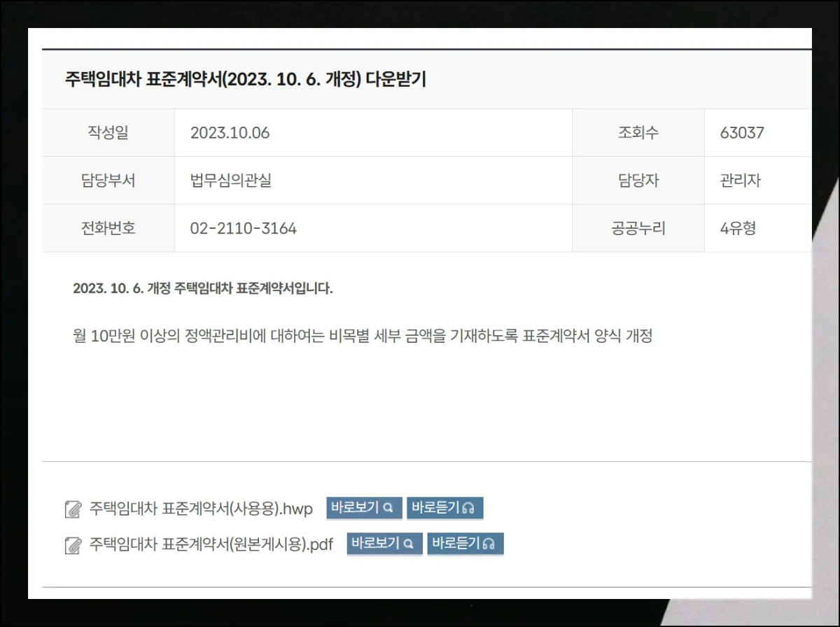Click the headphone icon in the hwp 바로듣기 button

pos(469,508)
